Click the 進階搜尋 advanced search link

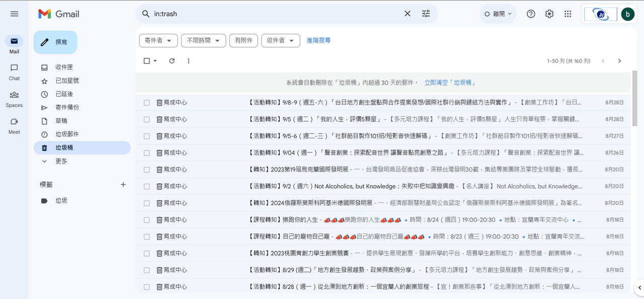pyautogui.click(x=319, y=41)
